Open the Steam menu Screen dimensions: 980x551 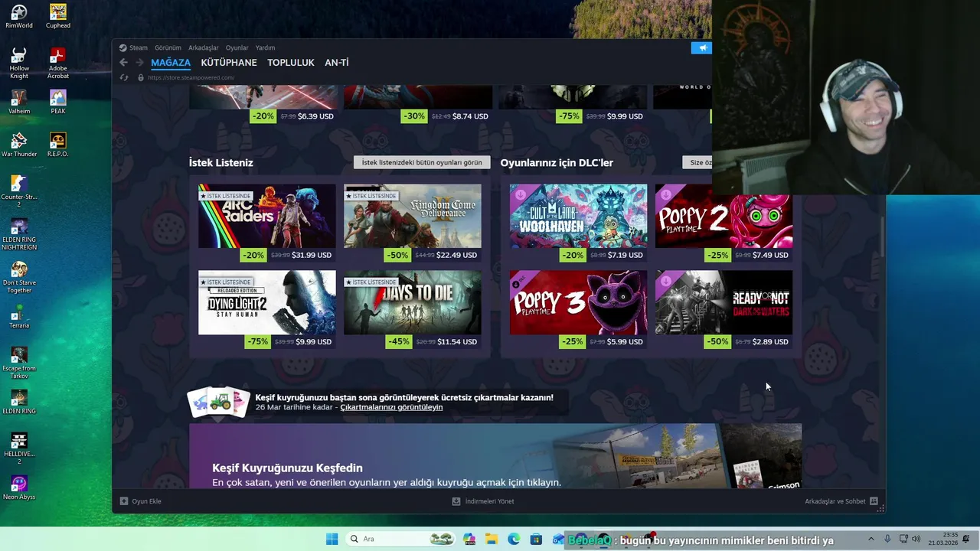coord(139,47)
